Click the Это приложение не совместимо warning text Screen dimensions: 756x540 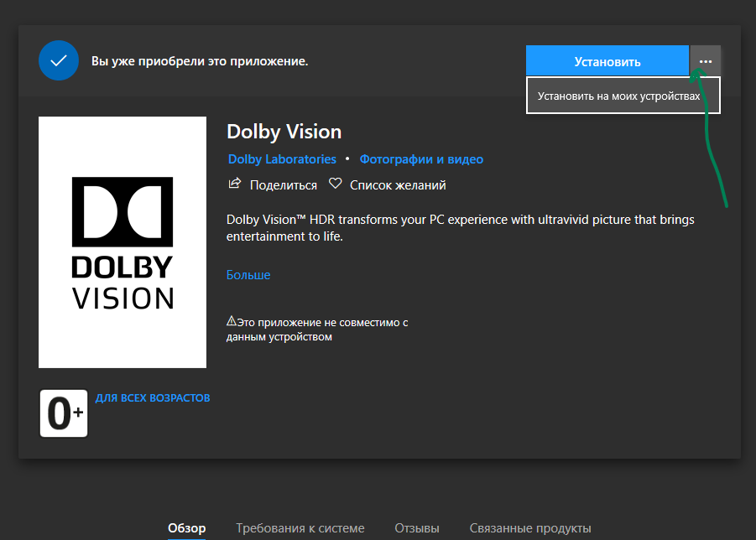[317, 330]
